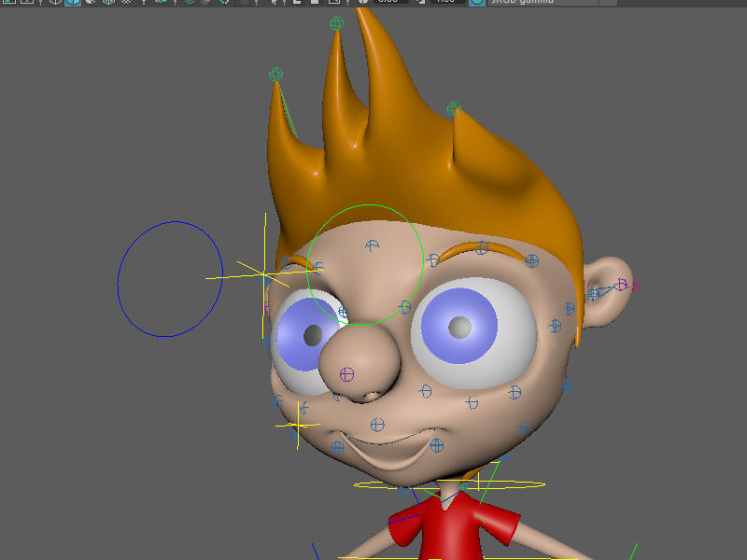Select the purple ear control

pyautogui.click(x=621, y=285)
